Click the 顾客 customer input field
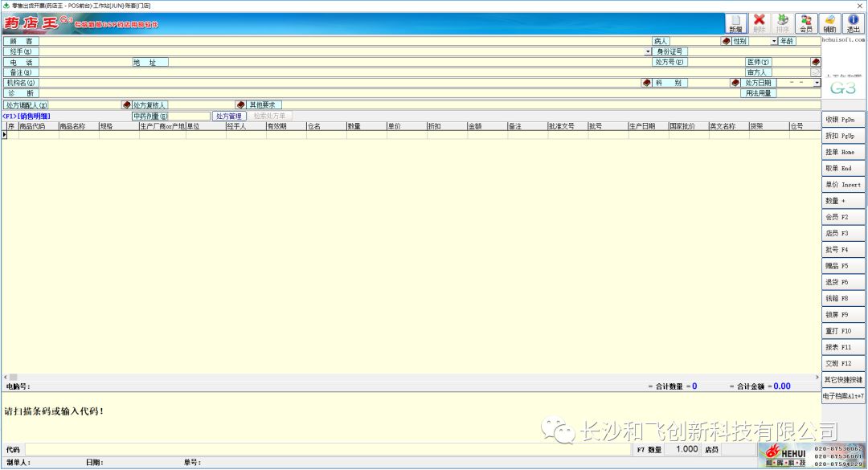868x470 pixels. click(x=345, y=41)
